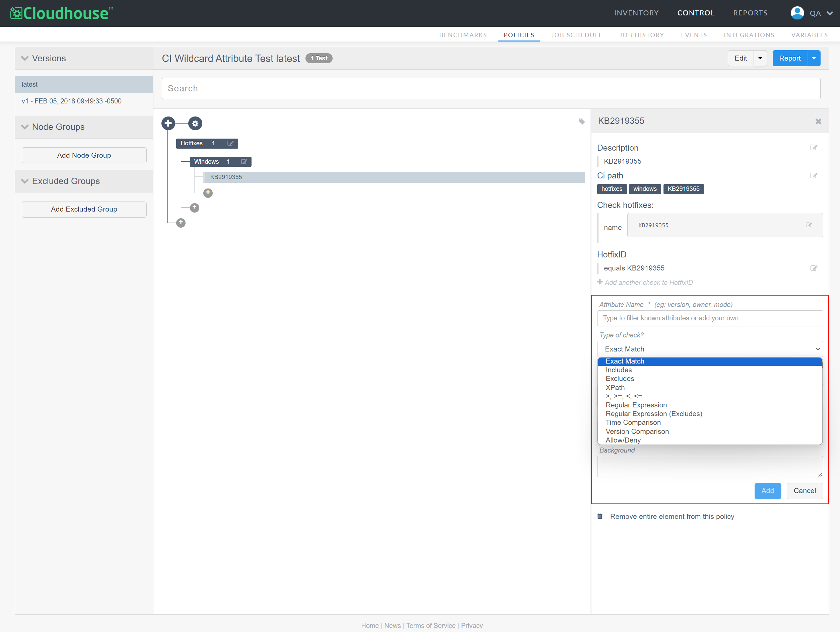840x632 pixels.
Task: Click the Add button
Action: (767, 491)
